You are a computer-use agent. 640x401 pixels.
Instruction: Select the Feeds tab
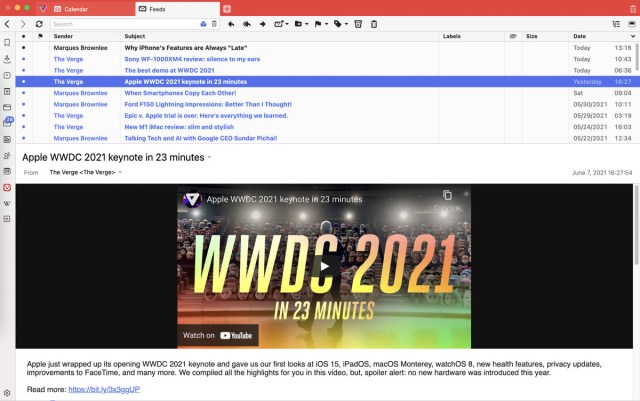coord(178,9)
